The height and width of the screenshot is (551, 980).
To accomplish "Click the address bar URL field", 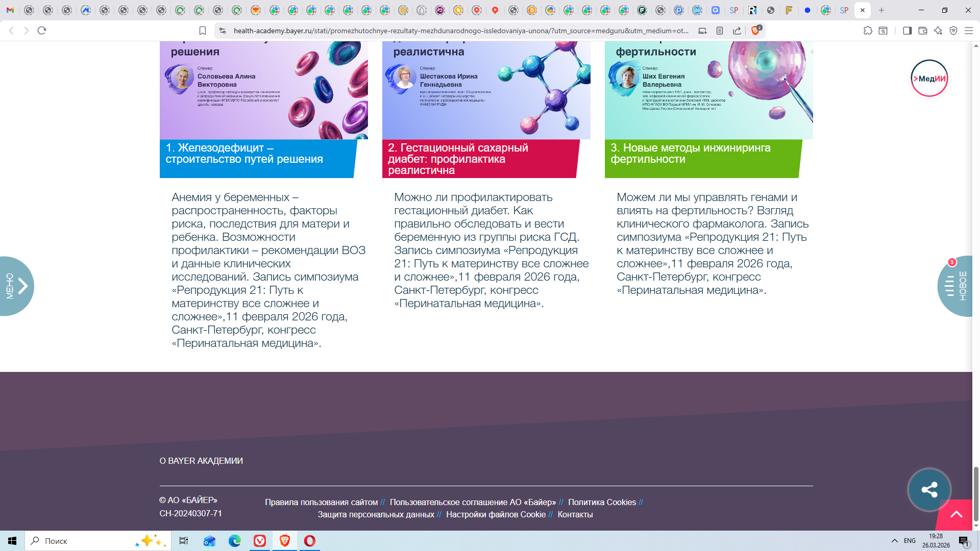I will point(459,31).
